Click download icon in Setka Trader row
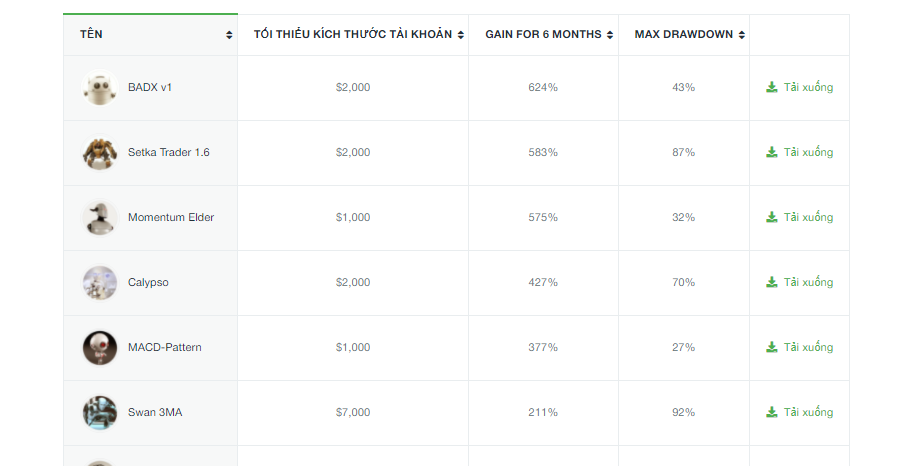Screen dimensions: 922x466 [772, 152]
